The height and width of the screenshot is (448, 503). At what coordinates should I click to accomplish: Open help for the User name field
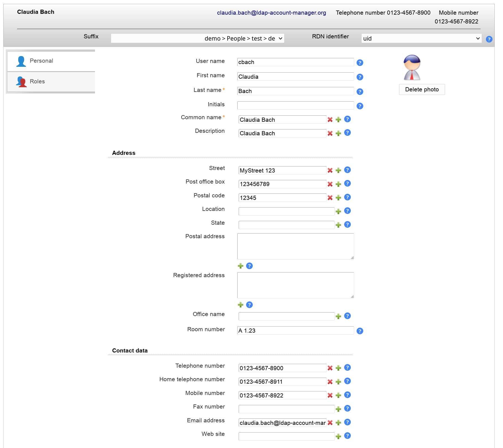pyautogui.click(x=360, y=63)
